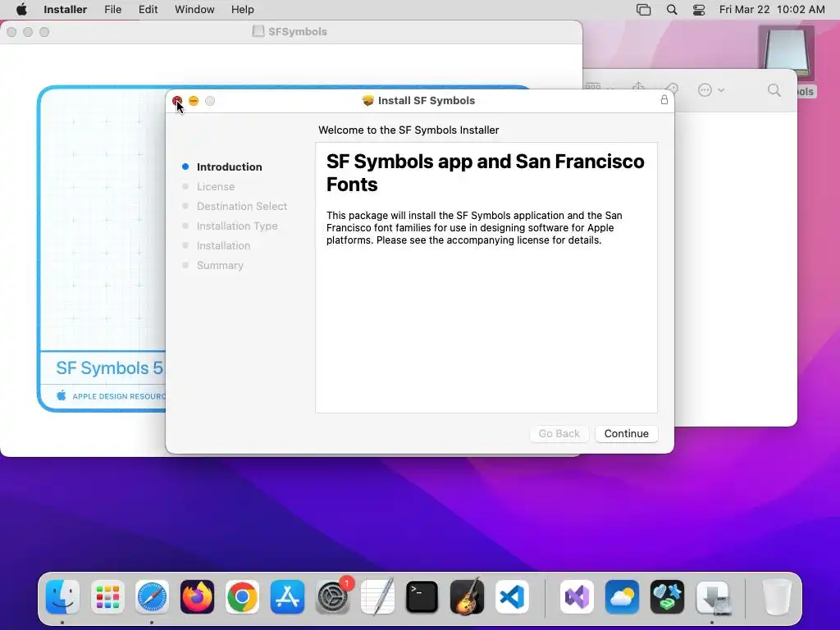Click the SFSymbols background window title bar
The image size is (840, 630).
point(291,32)
